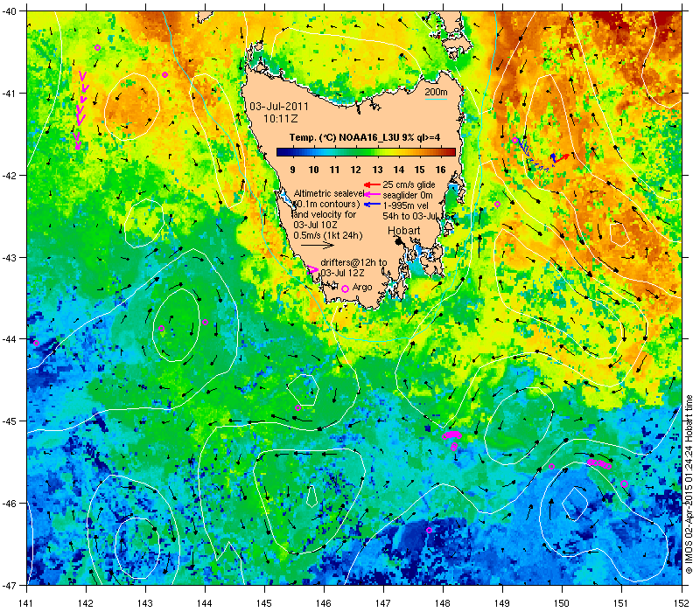This screenshot has width=700, height=612.
Task: Click the 'drifters@12h to' legend text
Action: 353,263
